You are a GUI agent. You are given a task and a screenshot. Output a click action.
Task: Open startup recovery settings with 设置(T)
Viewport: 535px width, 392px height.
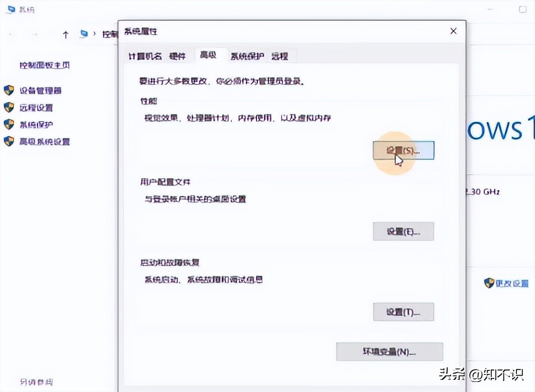404,311
